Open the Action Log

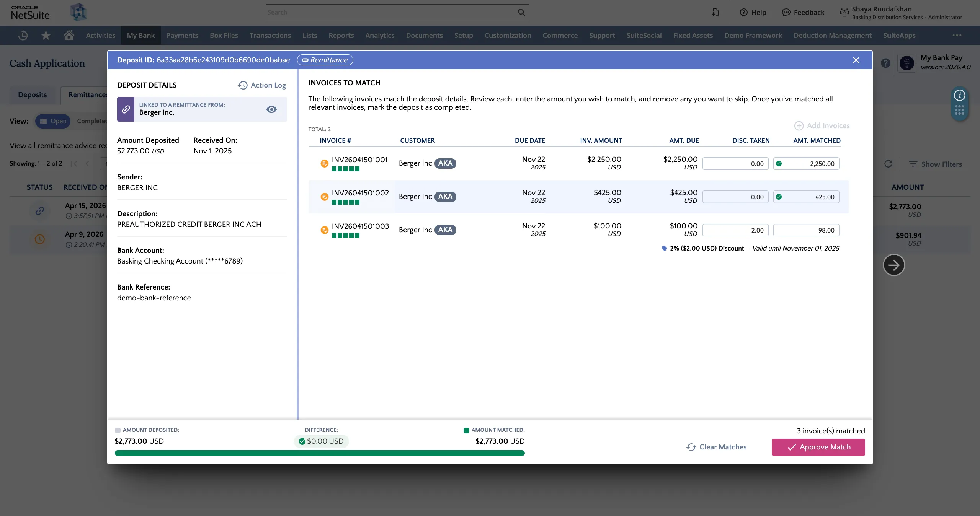tap(262, 85)
